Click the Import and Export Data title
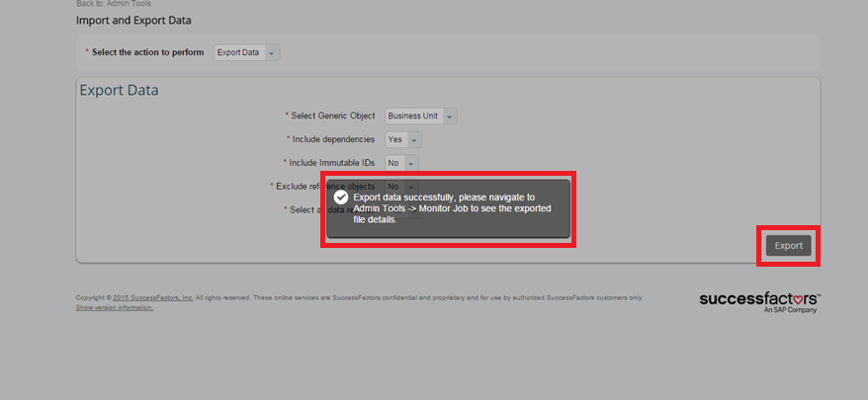 pos(133,21)
